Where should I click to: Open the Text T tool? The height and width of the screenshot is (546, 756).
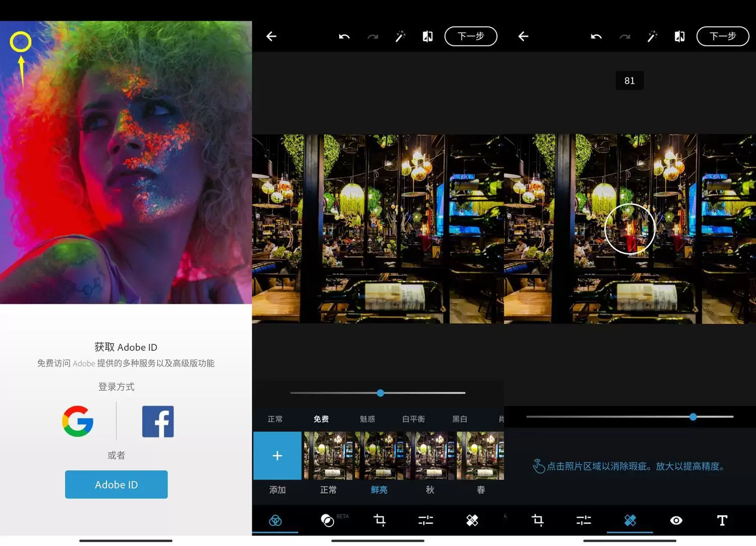pos(722,520)
